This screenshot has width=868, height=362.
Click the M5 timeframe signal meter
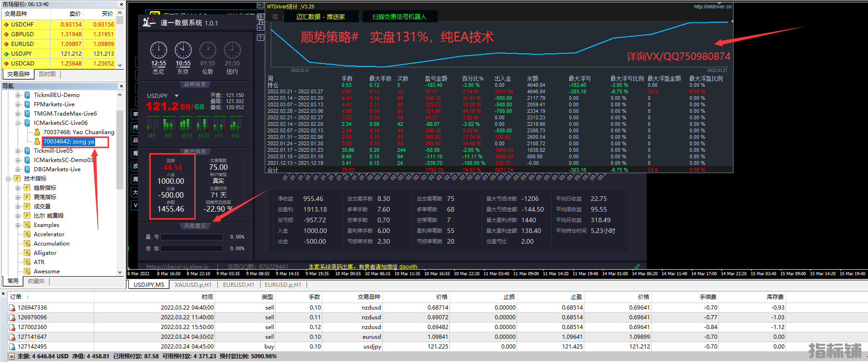pos(168,125)
